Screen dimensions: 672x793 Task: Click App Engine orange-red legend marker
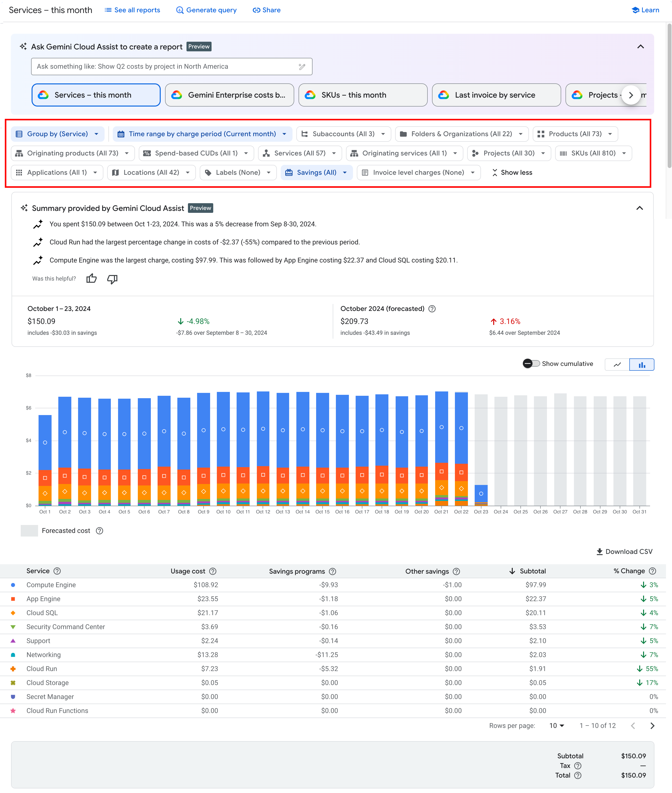click(13, 599)
